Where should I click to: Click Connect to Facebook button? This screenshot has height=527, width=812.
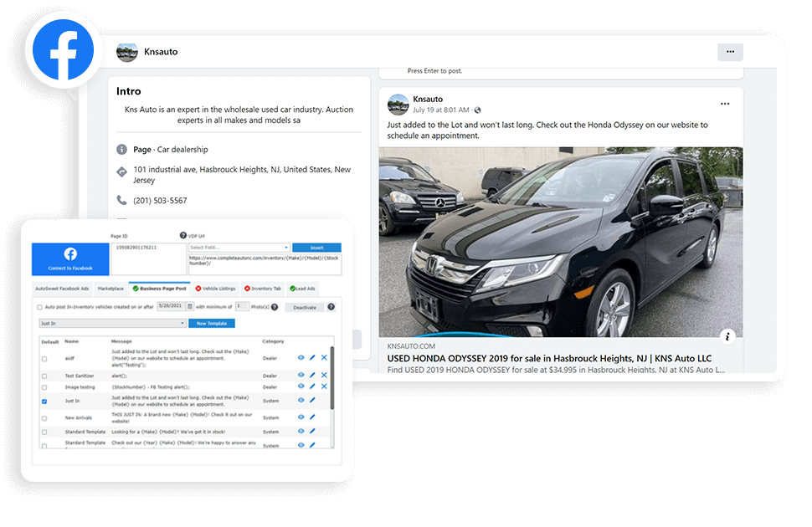70,258
